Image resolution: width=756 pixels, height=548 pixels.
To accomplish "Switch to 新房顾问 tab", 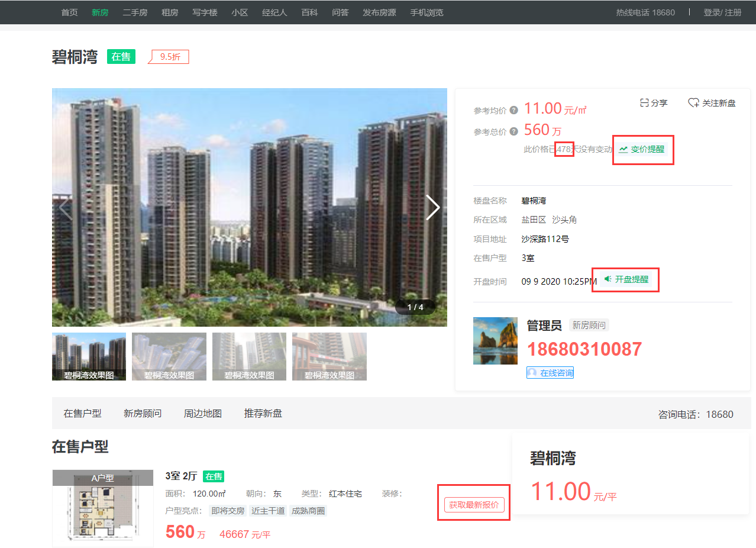I will 143,413.
